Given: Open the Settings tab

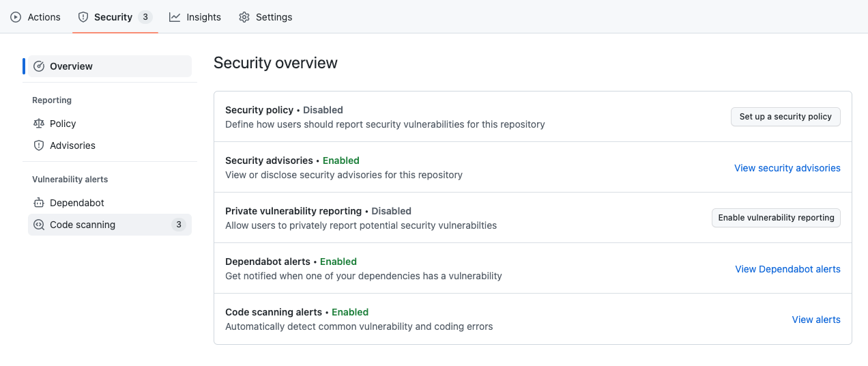Looking at the screenshot, I should point(274,17).
